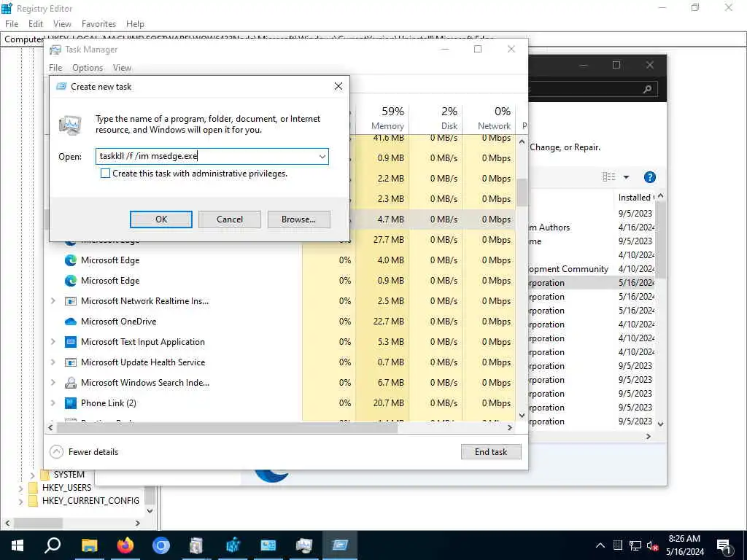Open Registry Editor Help menu
The image size is (747, 560).
(135, 24)
